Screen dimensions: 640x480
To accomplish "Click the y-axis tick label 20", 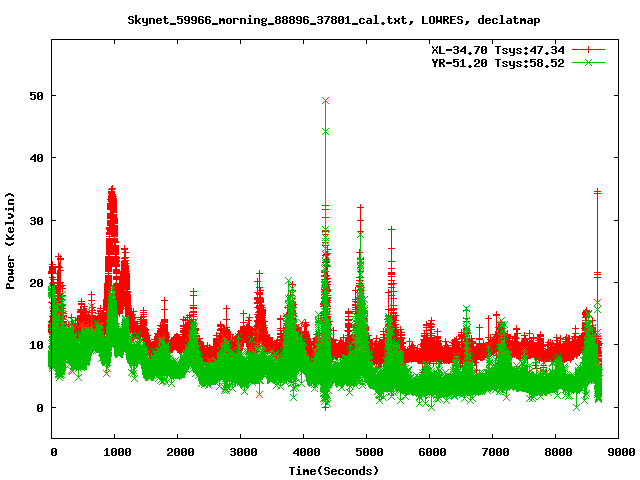I will coord(37,283).
